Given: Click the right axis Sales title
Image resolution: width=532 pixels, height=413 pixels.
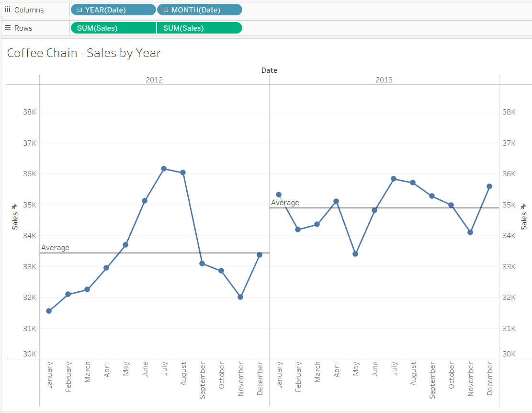Looking at the screenshot, I should point(524,221).
